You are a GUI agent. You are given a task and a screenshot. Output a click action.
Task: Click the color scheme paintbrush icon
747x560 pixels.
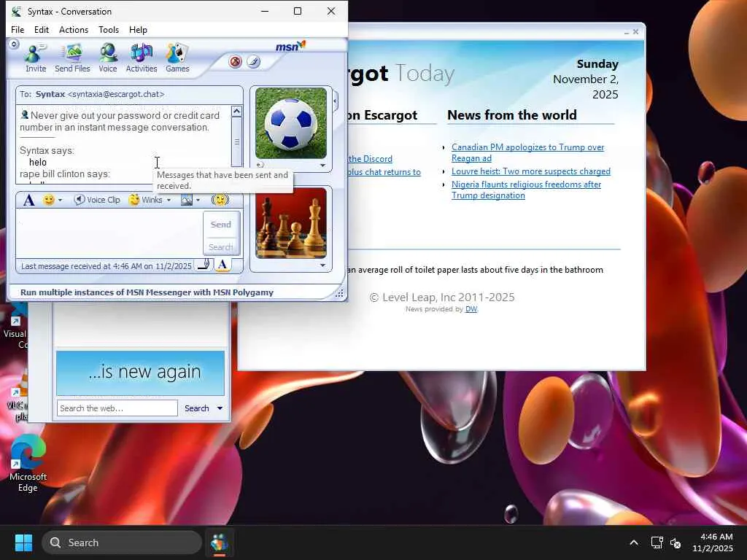click(253, 62)
